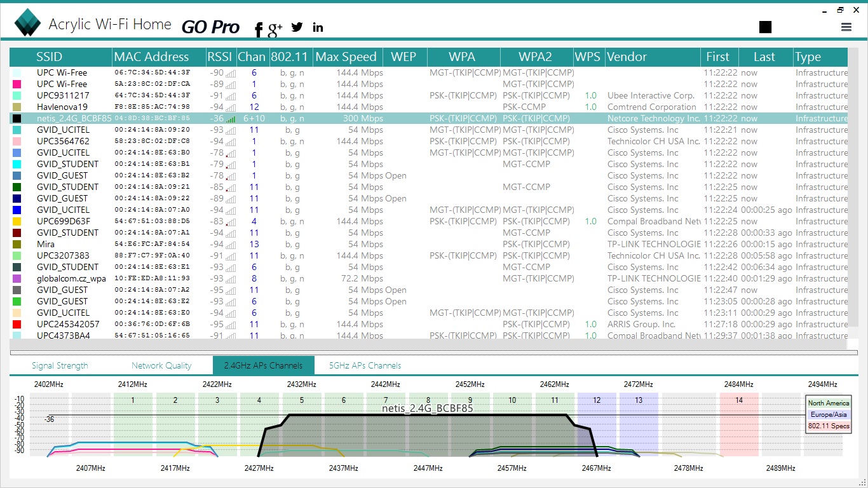Sort list by SSID column header
868x488 pixels.
pyautogui.click(x=50, y=57)
